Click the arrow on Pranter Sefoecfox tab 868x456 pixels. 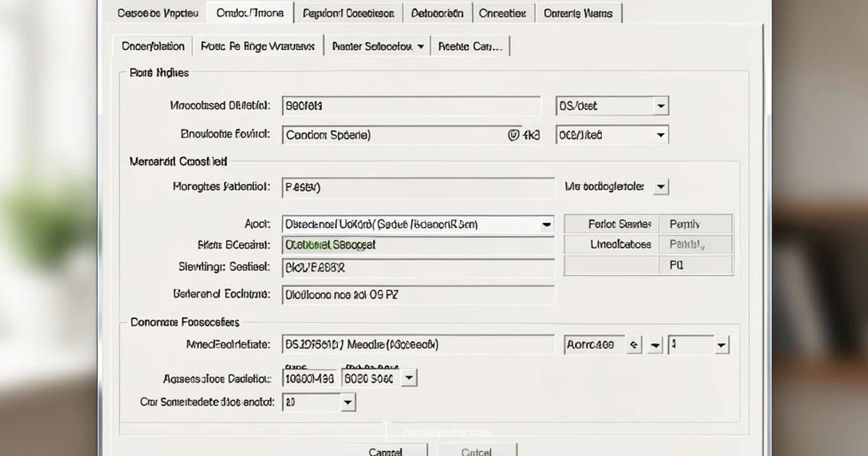tap(420, 46)
